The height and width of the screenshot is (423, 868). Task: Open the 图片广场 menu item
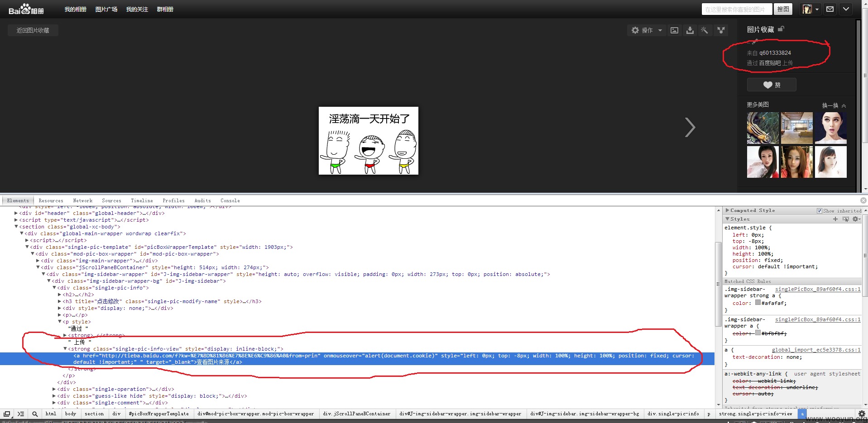pyautogui.click(x=106, y=9)
